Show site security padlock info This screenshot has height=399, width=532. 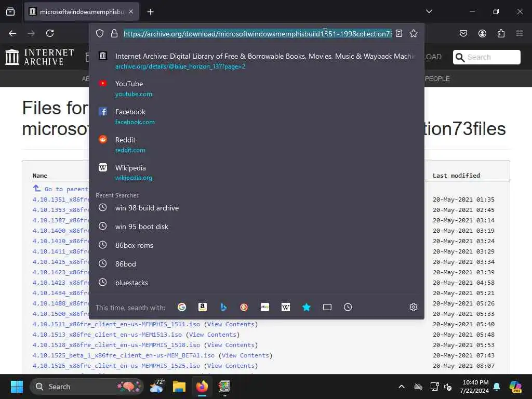[x=114, y=33]
